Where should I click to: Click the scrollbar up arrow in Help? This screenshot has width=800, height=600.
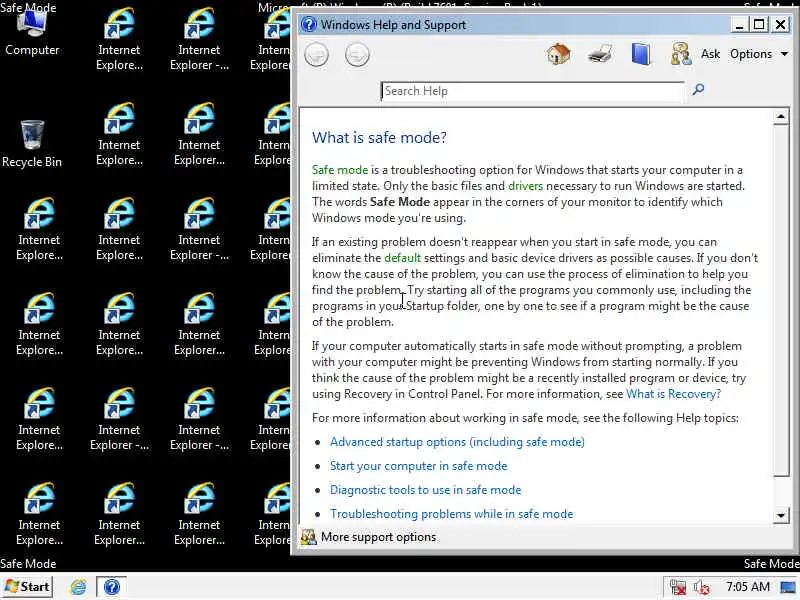781,117
